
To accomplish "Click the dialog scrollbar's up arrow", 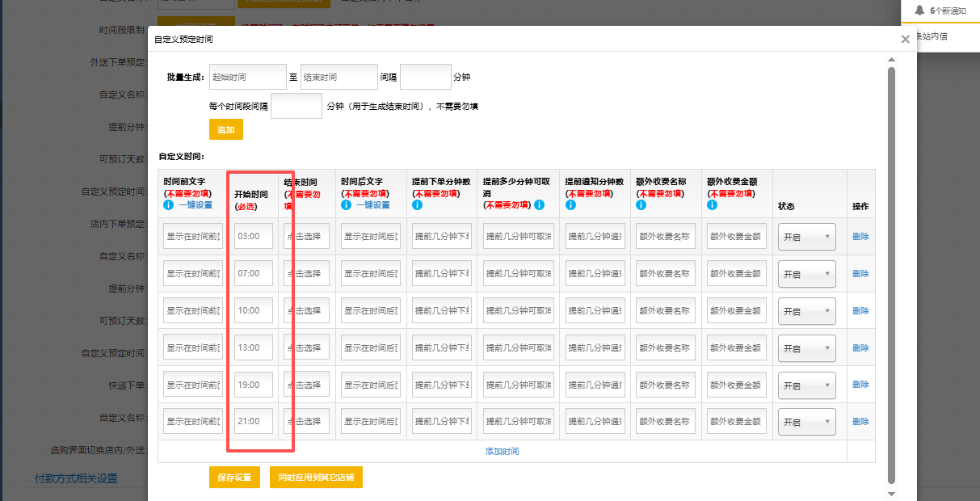I will coord(891,60).
